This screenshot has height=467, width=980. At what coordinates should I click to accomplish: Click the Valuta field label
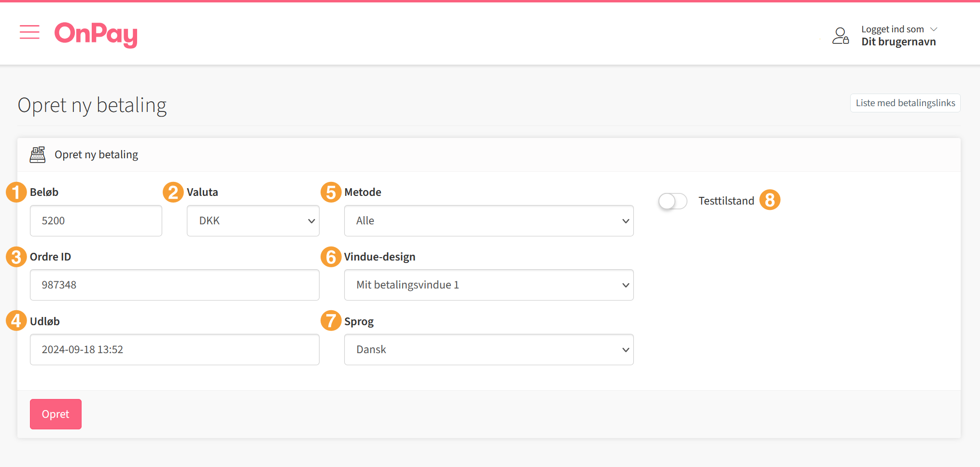tap(202, 192)
